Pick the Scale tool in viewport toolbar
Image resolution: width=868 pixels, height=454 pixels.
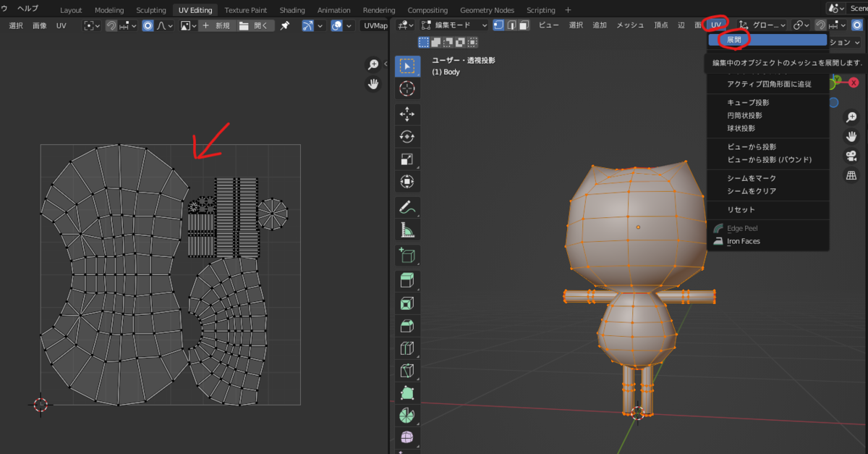tap(407, 159)
